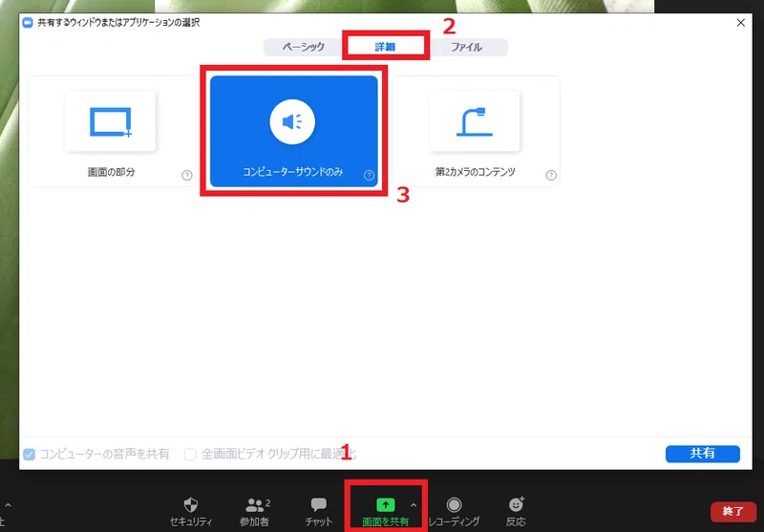This screenshot has height=532, width=764.
Task: Open help for 第2カメラのコンテンツ
Action: pos(551,176)
